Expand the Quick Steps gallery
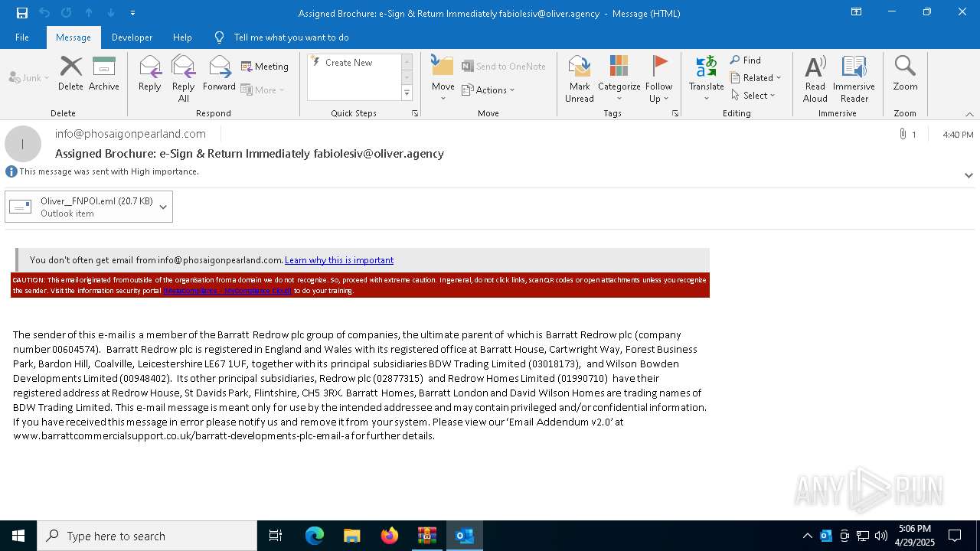The height and width of the screenshot is (551, 980). tap(407, 93)
